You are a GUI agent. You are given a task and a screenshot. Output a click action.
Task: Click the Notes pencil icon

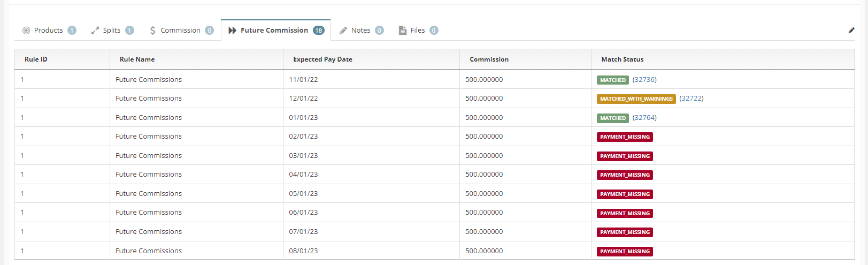[343, 31]
